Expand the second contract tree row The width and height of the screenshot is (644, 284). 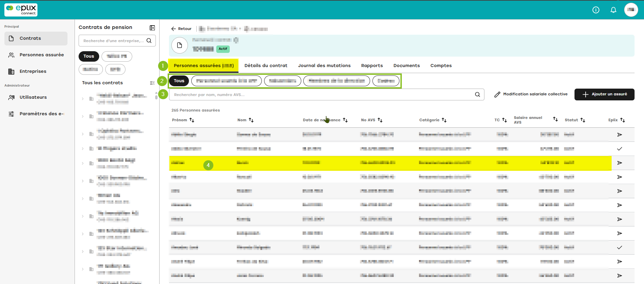pos(83,116)
